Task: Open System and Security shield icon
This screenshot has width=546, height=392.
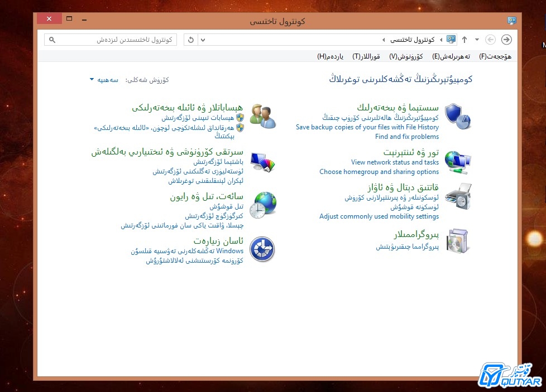Action: coord(458,116)
